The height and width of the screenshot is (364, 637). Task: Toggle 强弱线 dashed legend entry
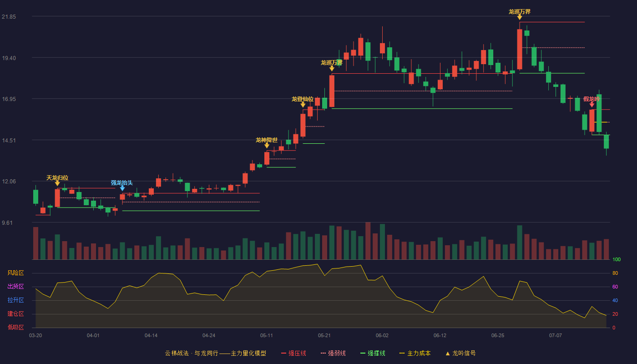click(x=333, y=353)
